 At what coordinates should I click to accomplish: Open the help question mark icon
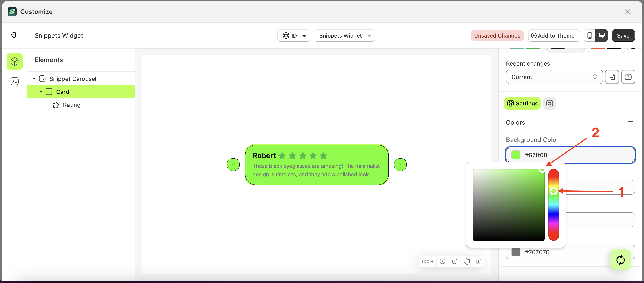click(478, 261)
